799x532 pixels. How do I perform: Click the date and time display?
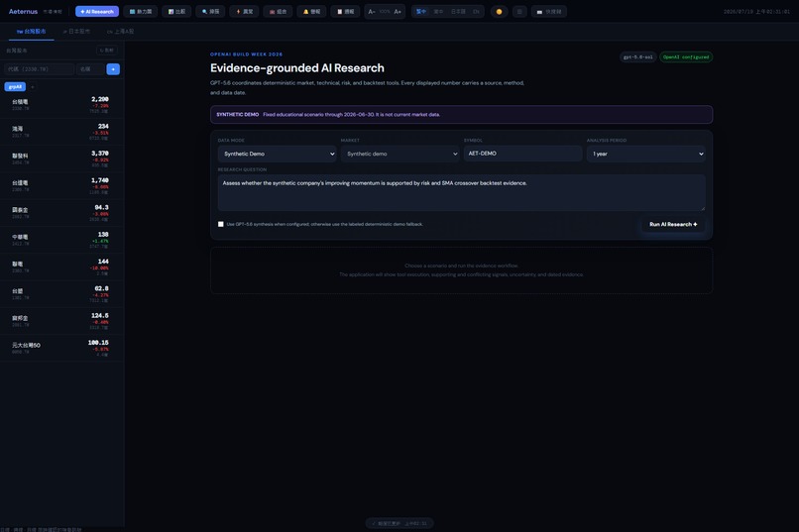pos(756,11)
